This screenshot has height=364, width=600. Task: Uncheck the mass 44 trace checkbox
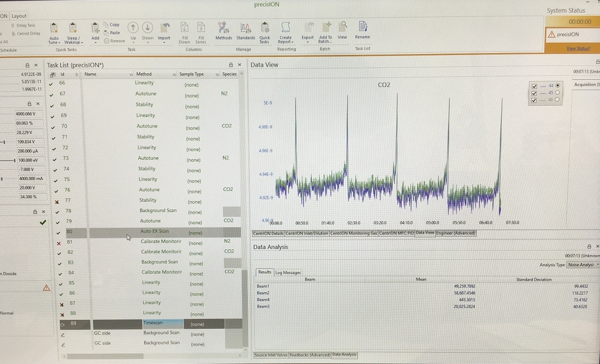pos(534,86)
